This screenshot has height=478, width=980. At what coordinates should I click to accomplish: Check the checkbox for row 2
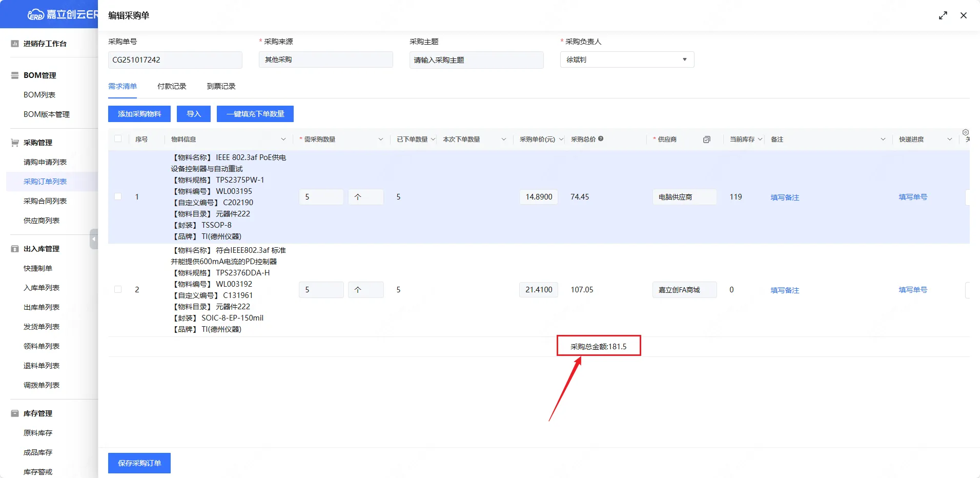pyautogui.click(x=118, y=289)
